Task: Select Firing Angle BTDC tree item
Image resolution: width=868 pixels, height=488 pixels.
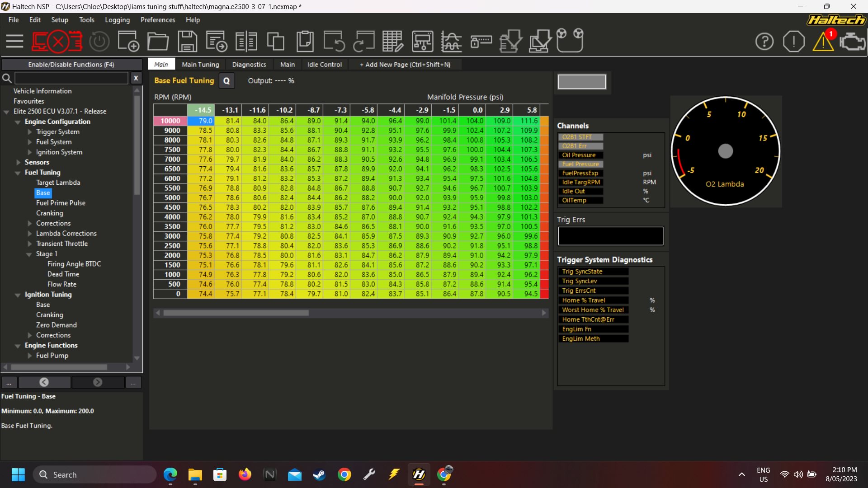Action: click(74, 264)
